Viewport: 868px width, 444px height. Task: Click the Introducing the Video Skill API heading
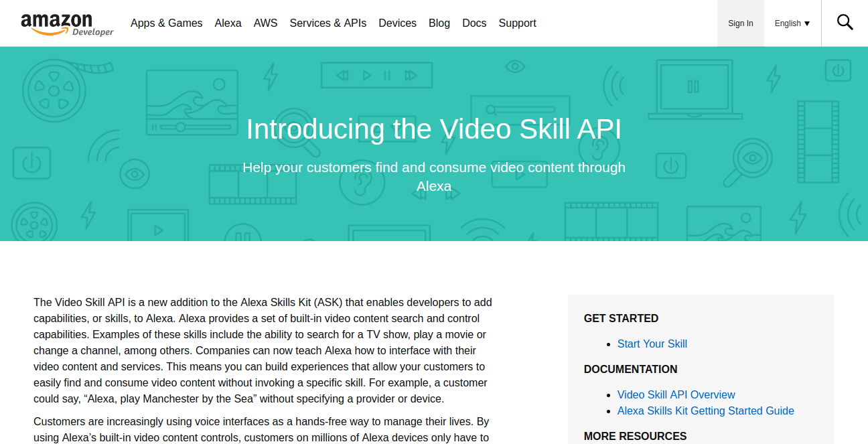(x=434, y=129)
